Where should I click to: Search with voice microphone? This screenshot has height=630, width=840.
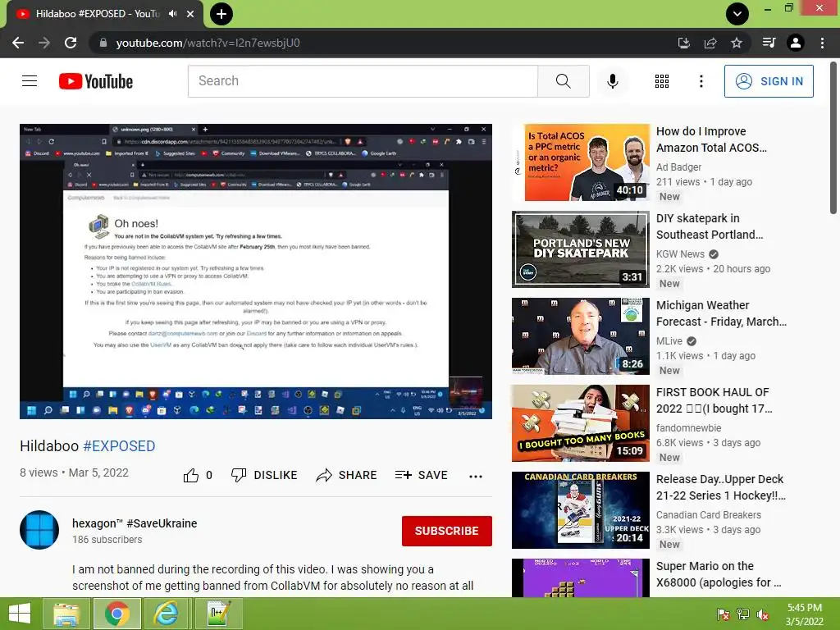[x=612, y=81]
